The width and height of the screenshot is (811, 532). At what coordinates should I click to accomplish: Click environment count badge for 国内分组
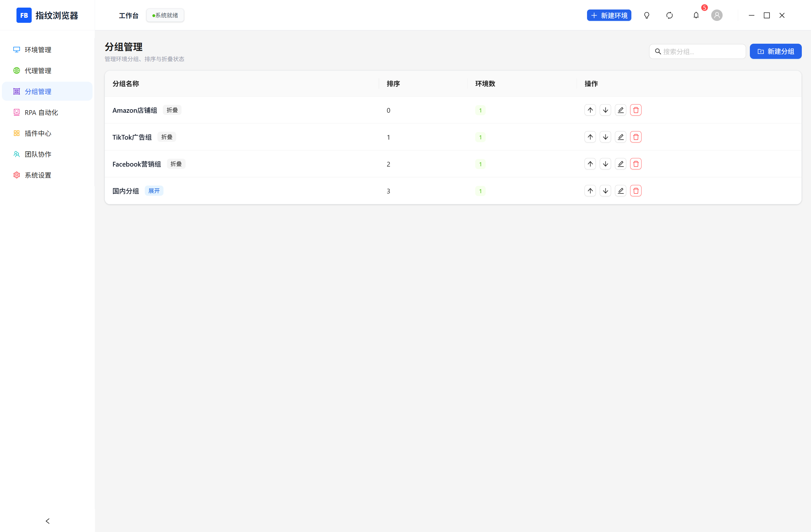[481, 191]
